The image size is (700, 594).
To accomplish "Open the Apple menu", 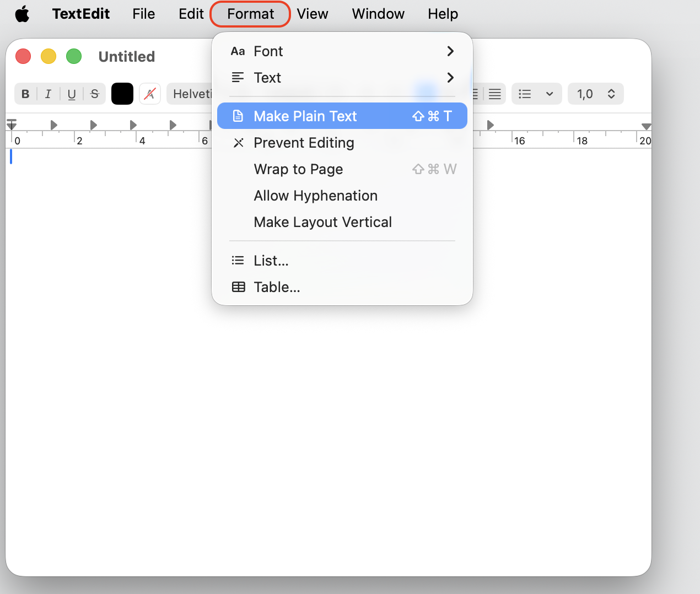I will [x=22, y=14].
